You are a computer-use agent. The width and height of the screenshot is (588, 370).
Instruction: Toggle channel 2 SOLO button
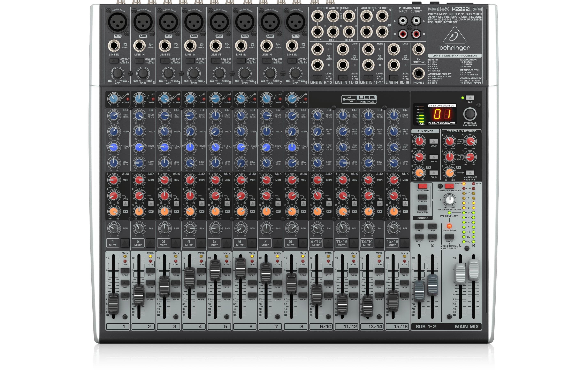point(150,271)
